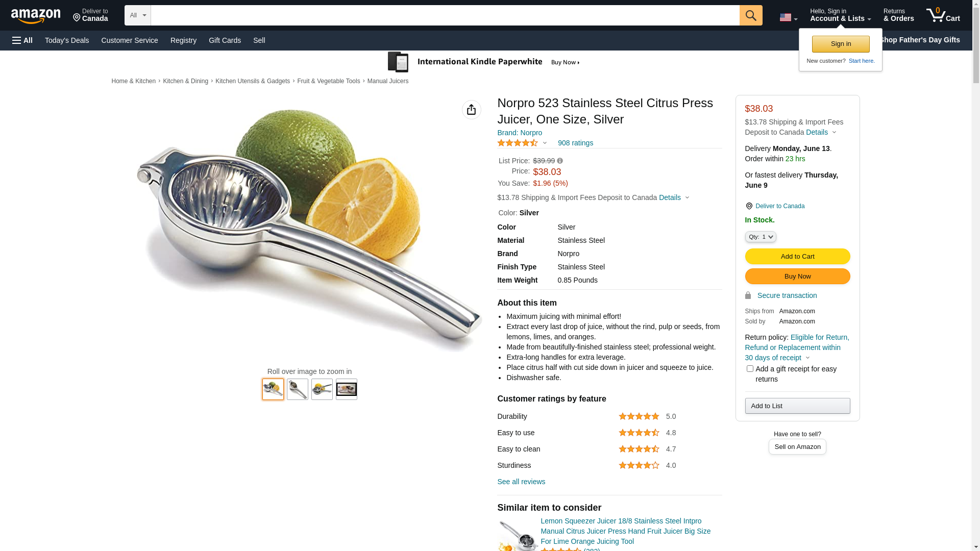Open the search category All dropdown
This screenshot has width=980, height=551.
[137, 15]
